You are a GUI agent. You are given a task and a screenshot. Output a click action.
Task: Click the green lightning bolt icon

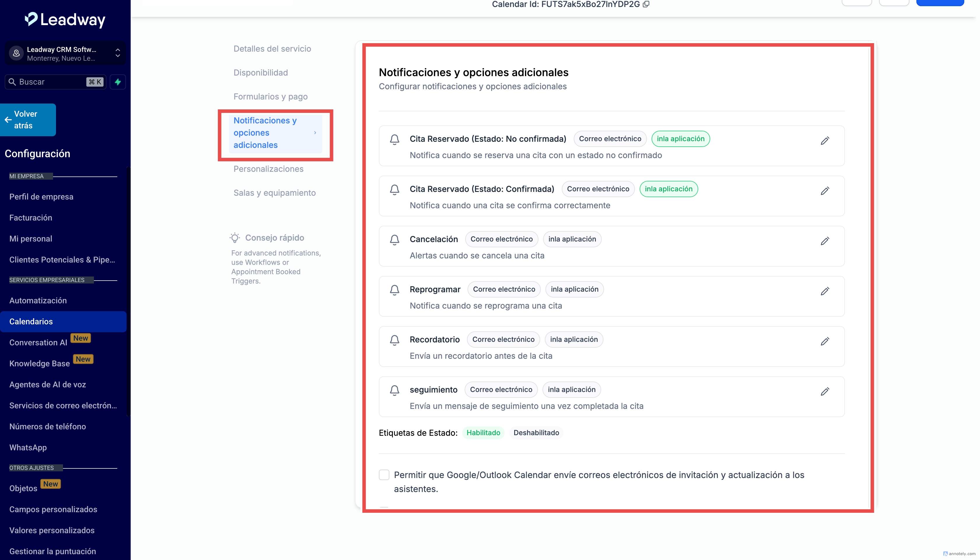click(118, 82)
